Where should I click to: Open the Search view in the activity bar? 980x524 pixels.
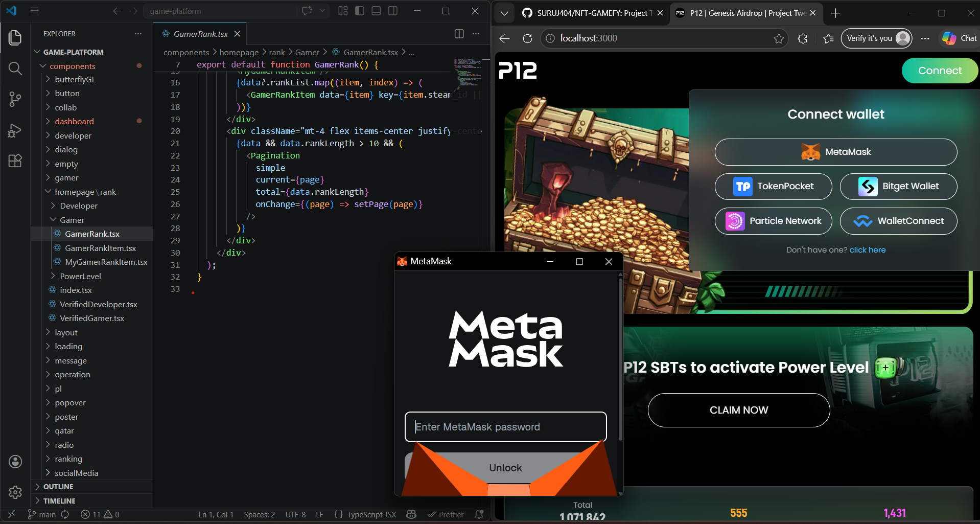(15, 69)
